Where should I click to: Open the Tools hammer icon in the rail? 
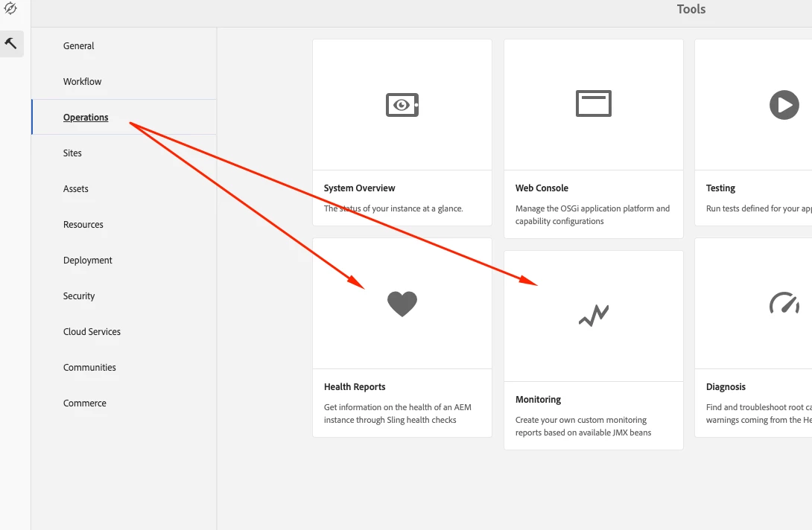(x=11, y=44)
